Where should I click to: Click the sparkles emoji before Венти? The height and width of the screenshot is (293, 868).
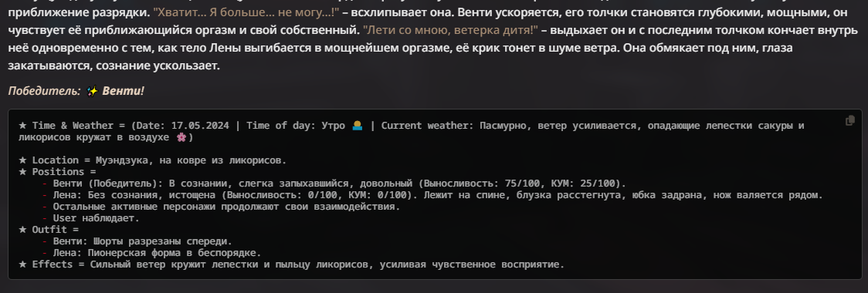point(93,91)
